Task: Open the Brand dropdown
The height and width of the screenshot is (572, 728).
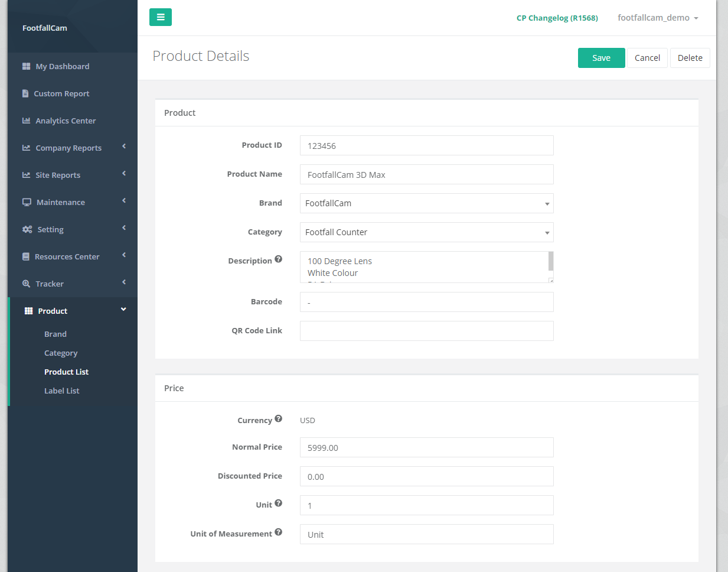Action: pyautogui.click(x=426, y=203)
